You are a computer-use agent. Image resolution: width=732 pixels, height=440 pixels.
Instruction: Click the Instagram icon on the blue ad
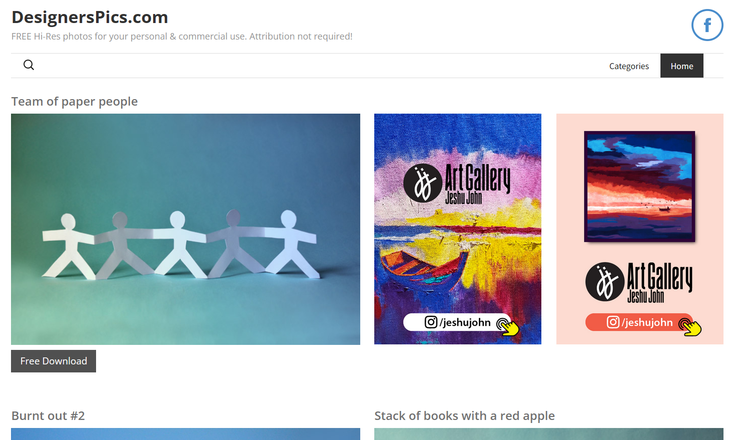[x=431, y=322]
